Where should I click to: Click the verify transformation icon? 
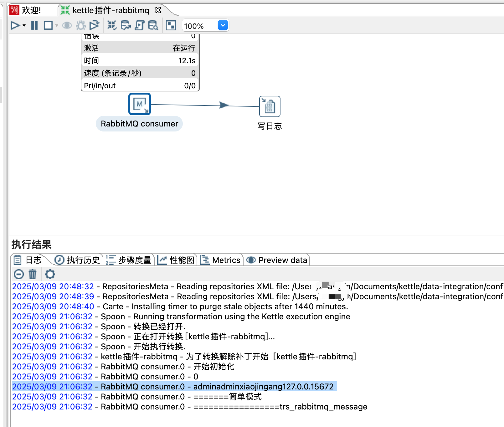[x=112, y=25]
